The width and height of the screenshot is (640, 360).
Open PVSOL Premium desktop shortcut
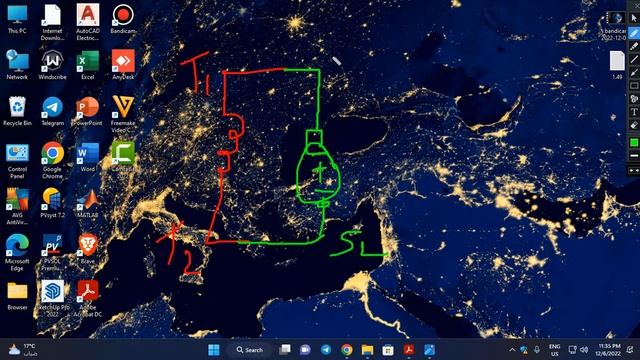click(x=52, y=253)
